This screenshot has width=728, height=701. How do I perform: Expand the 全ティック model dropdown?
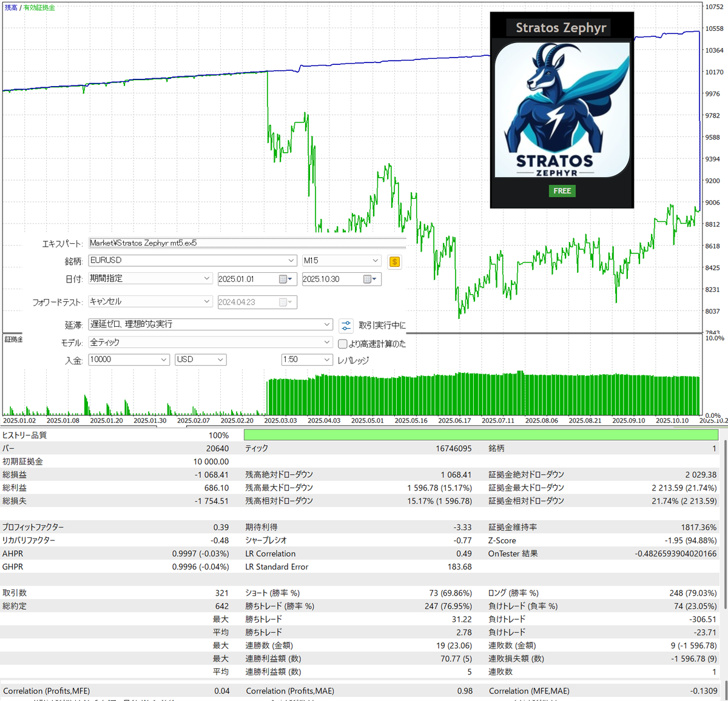pyautogui.click(x=327, y=343)
